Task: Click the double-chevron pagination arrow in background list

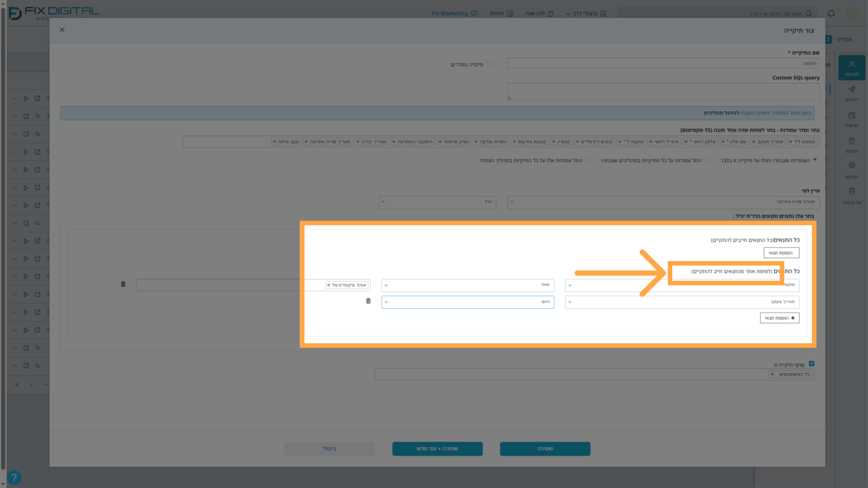Action: point(17,384)
